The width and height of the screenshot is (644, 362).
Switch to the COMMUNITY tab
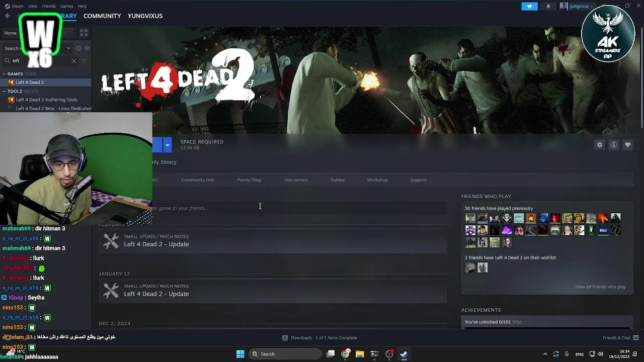click(x=102, y=16)
